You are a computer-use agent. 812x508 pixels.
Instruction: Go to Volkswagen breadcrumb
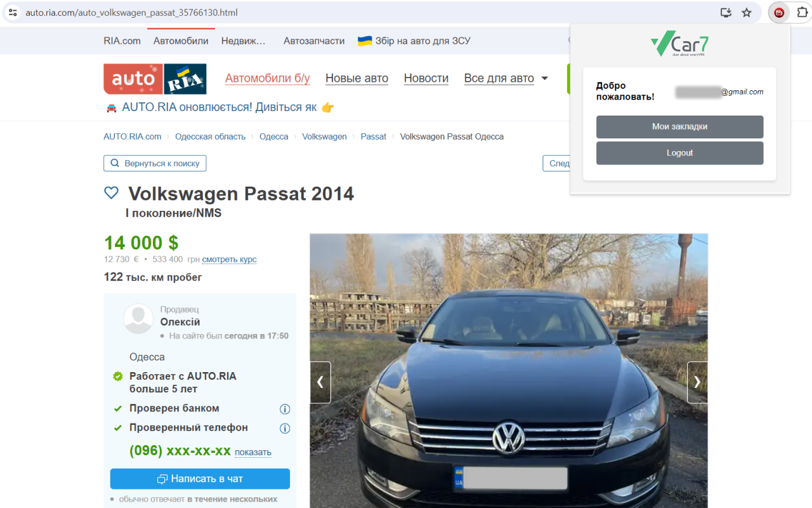pos(324,137)
